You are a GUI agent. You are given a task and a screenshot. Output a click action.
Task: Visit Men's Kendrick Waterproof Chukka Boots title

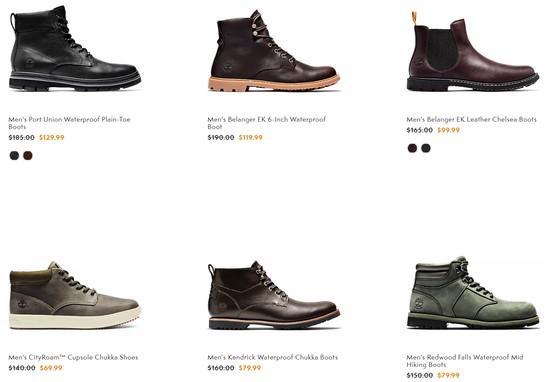pyautogui.click(x=273, y=357)
